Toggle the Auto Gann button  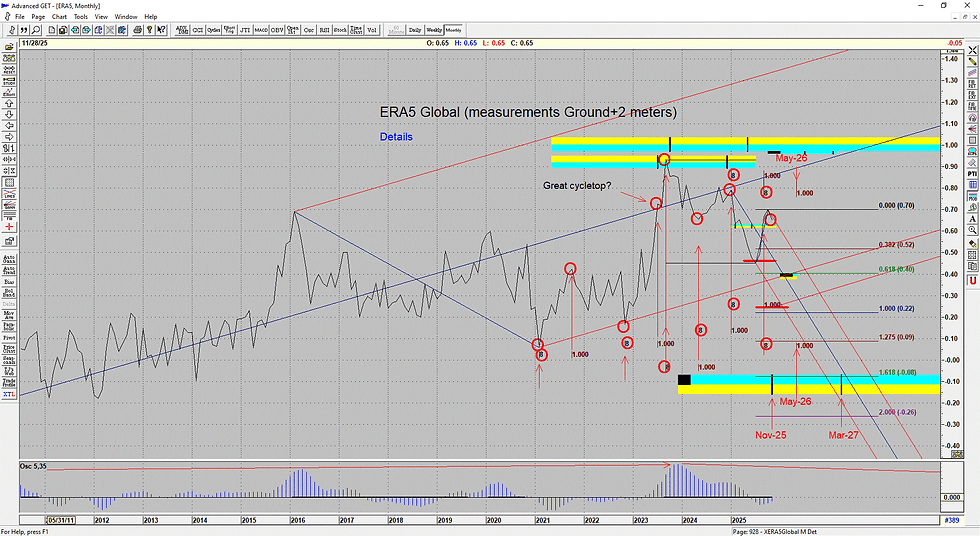click(x=9, y=258)
